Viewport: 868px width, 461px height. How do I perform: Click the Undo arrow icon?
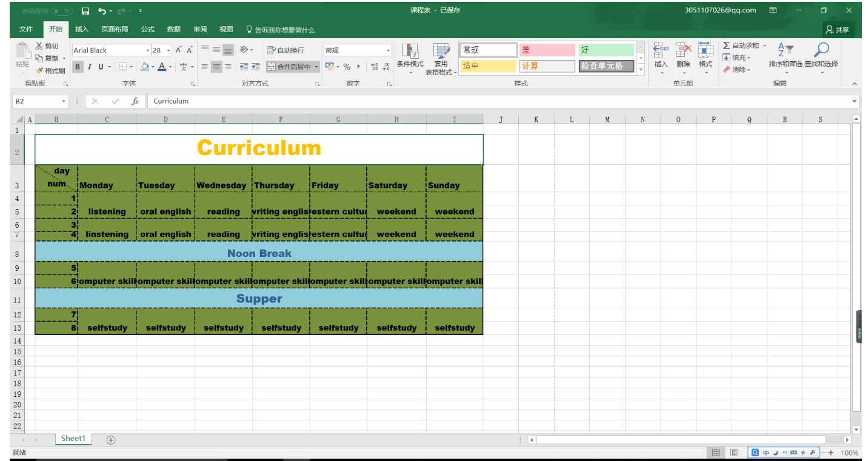[x=102, y=11]
